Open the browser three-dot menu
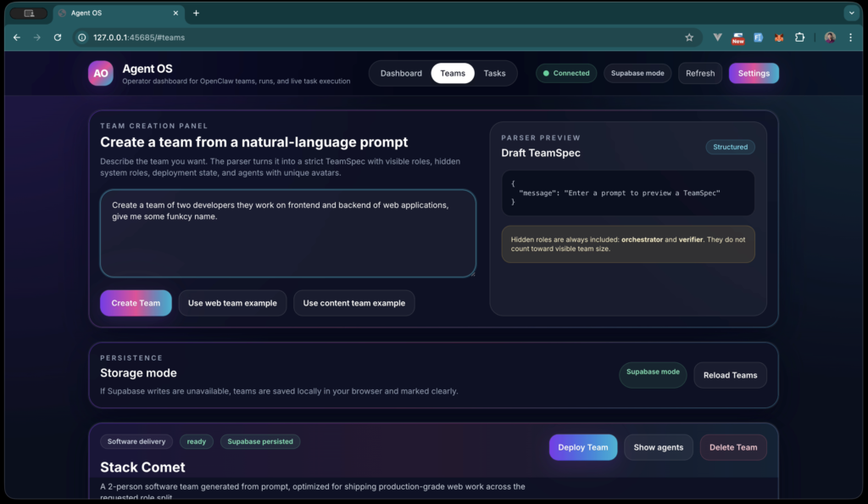Image resolution: width=868 pixels, height=504 pixels. point(850,37)
